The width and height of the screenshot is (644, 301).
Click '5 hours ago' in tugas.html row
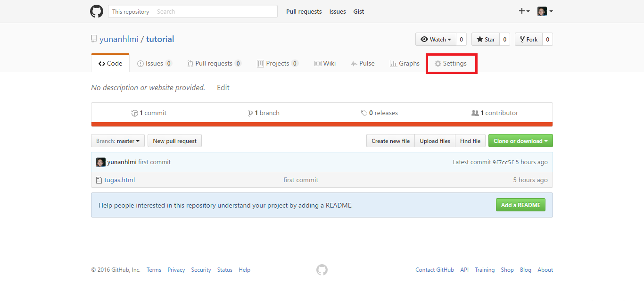coord(530,180)
